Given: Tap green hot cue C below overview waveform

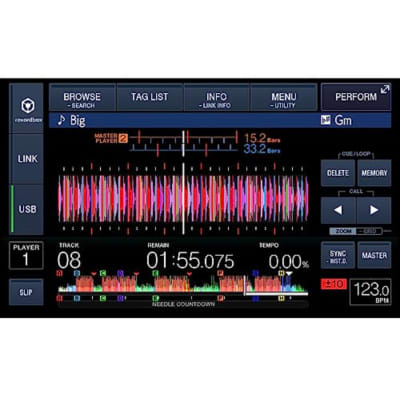Looking at the screenshot, I should [103, 298].
